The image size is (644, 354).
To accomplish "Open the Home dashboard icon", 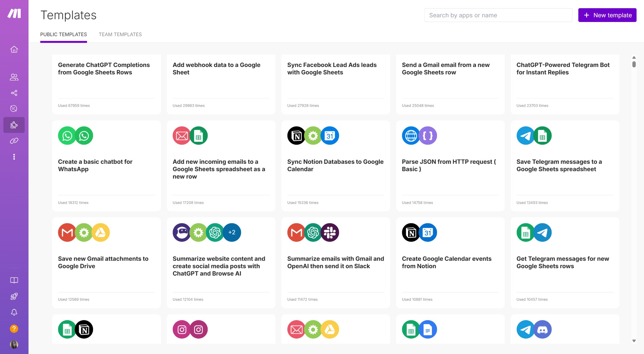I will [x=14, y=49].
